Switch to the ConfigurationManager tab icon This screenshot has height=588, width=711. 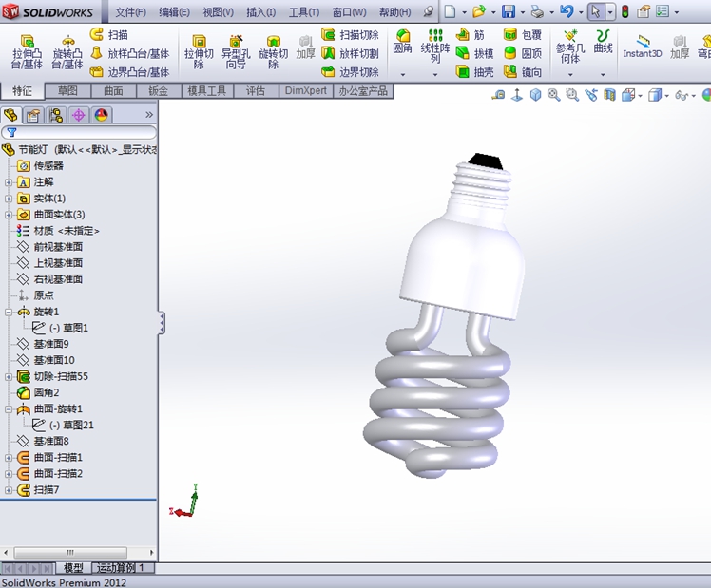click(55, 115)
